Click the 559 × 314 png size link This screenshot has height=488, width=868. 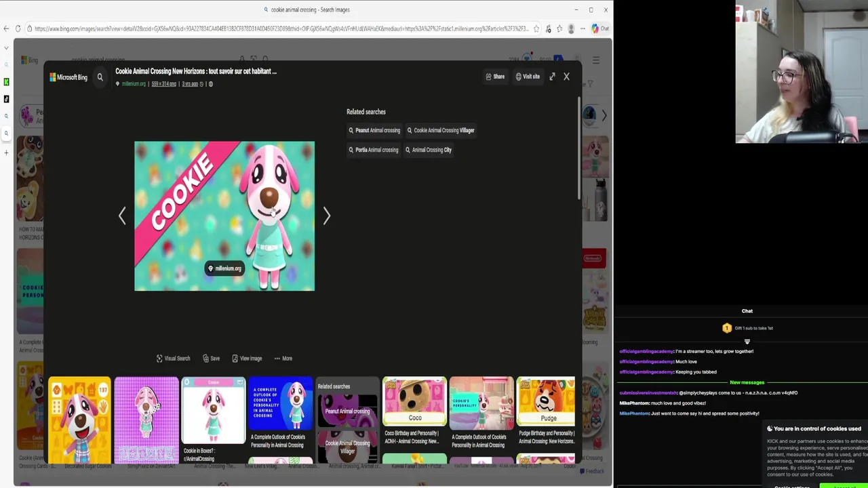163,84
